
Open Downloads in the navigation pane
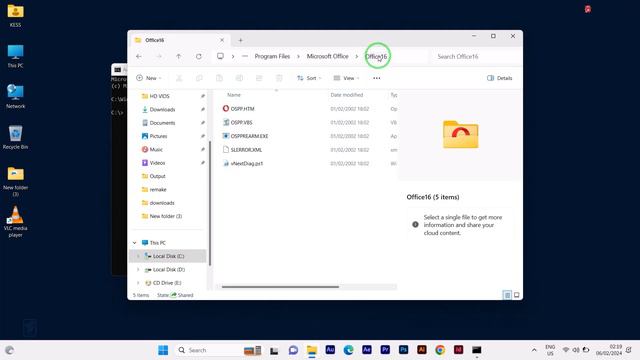pyautogui.click(x=162, y=109)
